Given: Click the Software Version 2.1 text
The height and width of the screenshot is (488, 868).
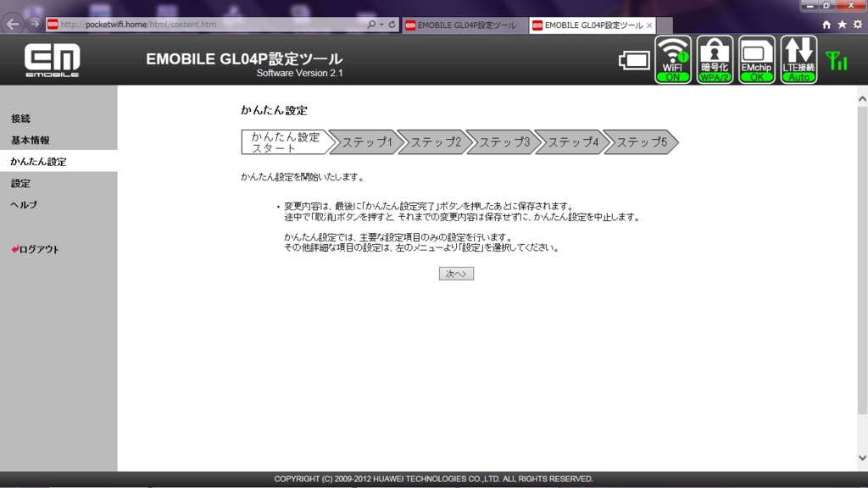Looking at the screenshot, I should pyautogui.click(x=299, y=73).
